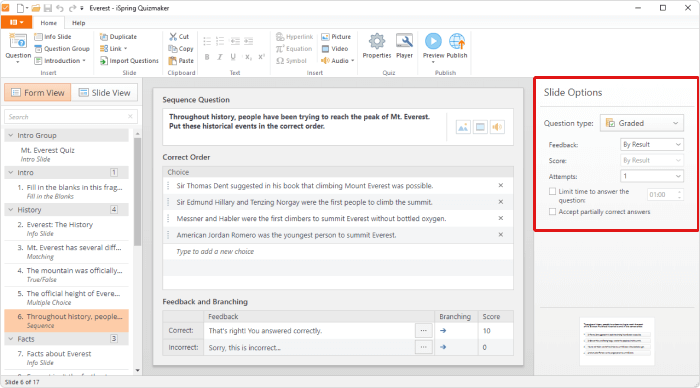The width and height of the screenshot is (700, 388).
Task: Switch to Slide View
Action: tap(104, 92)
